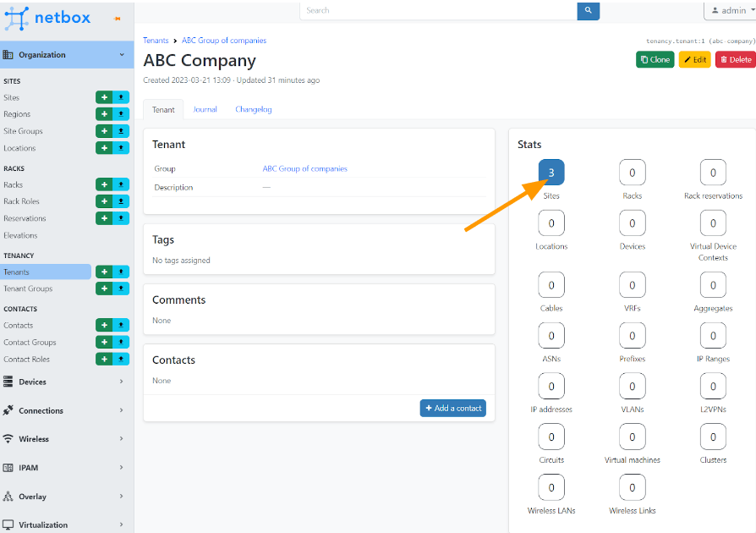The height and width of the screenshot is (533, 756).
Task: Import Contact Groups via upload icon
Action: tap(121, 343)
